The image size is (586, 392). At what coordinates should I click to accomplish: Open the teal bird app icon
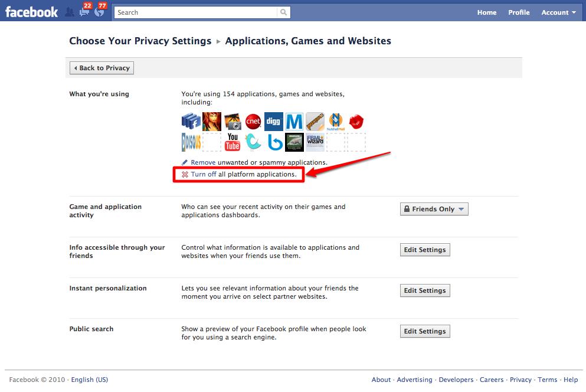pos(253,142)
